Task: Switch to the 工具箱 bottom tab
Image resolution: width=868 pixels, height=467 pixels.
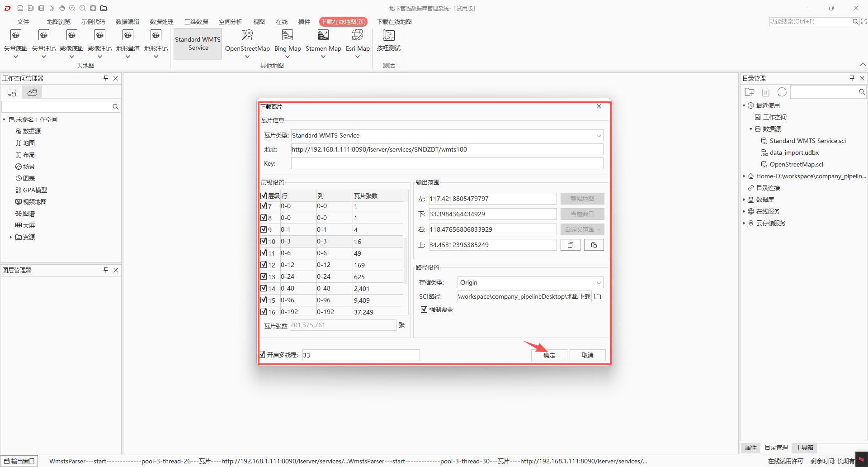Action: (804, 448)
